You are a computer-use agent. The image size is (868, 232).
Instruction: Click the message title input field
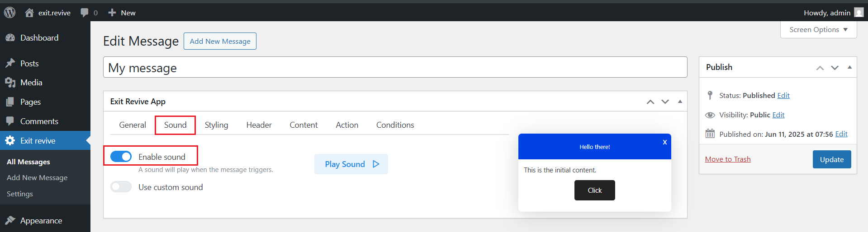point(395,67)
